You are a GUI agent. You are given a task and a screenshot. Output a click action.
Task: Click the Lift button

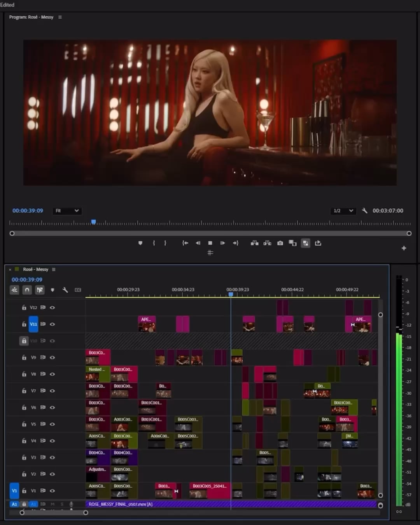255,243
